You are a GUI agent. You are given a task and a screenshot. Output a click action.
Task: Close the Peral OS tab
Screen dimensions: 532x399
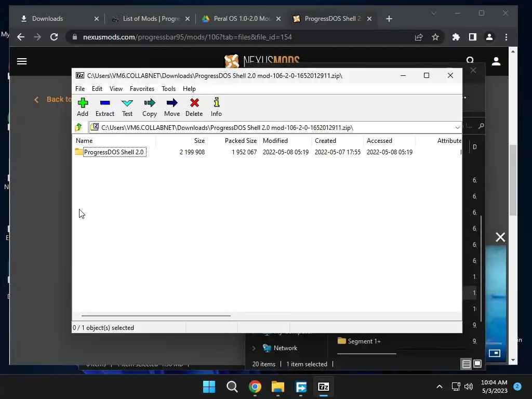278,19
